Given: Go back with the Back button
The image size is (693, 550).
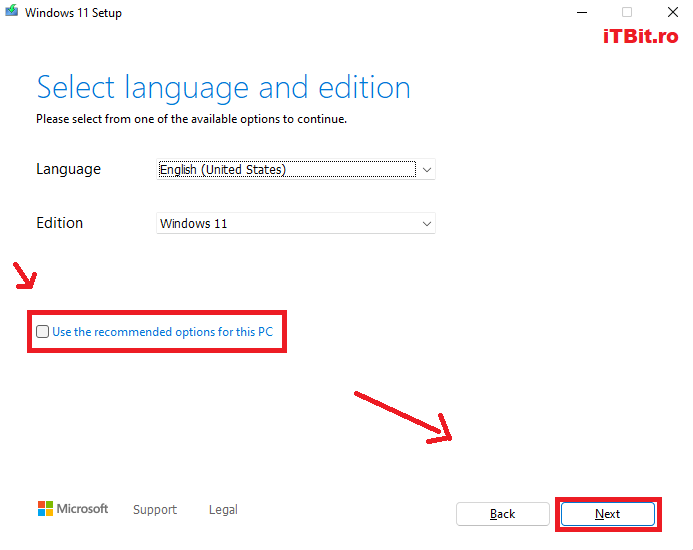Looking at the screenshot, I should coord(503,514).
